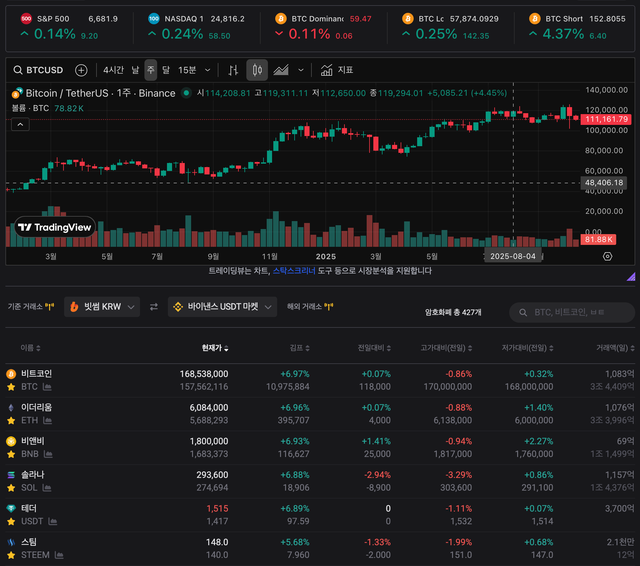
Task: Click the BTC Dominance ticker
Action: 323,27
